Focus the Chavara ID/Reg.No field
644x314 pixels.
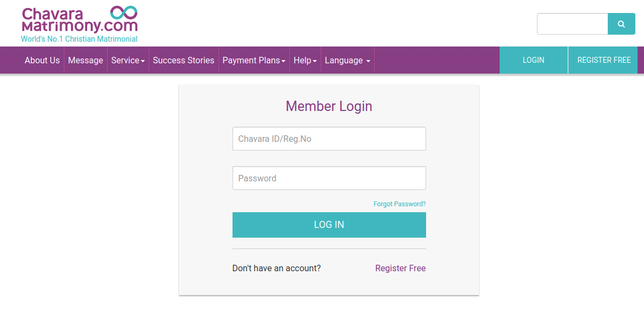pyautogui.click(x=329, y=139)
